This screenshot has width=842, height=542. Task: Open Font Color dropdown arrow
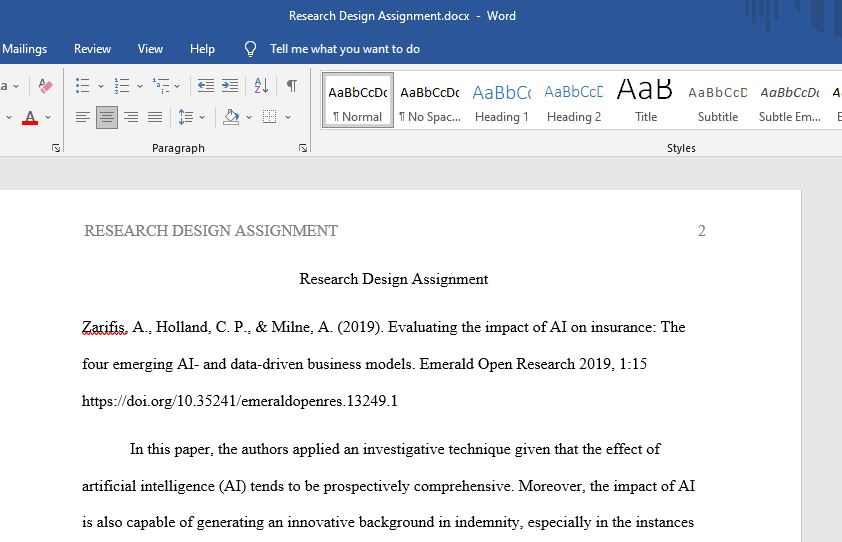[x=48, y=117]
